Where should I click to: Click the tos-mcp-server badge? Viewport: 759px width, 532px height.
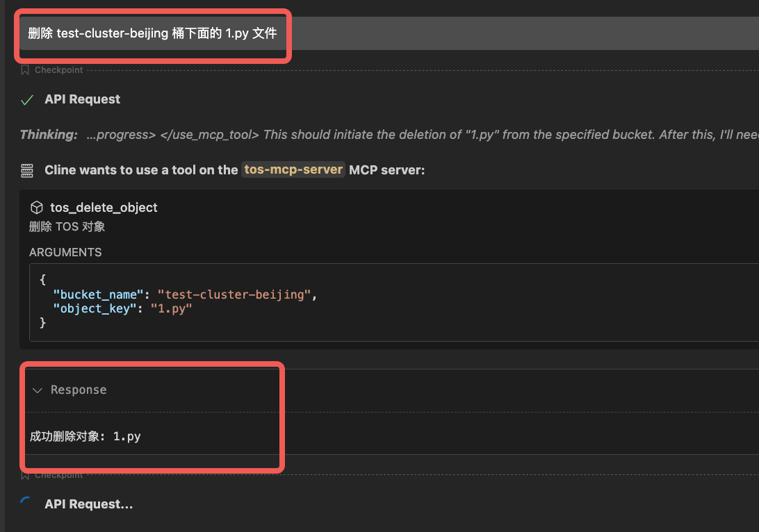(x=293, y=170)
